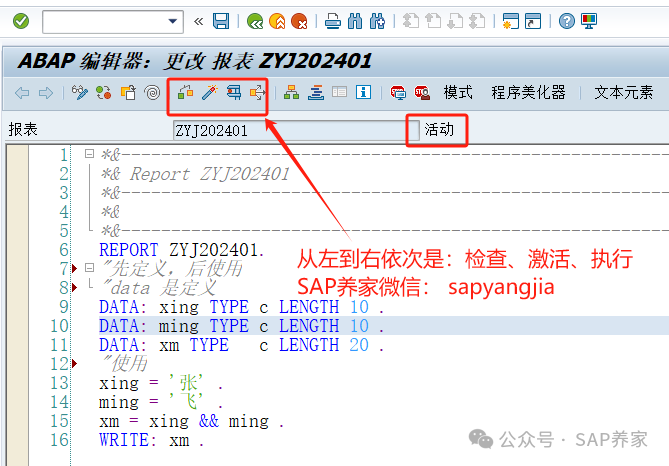This screenshot has height=466, width=669.
Task: Click the 活动 status text
Action: click(x=439, y=129)
